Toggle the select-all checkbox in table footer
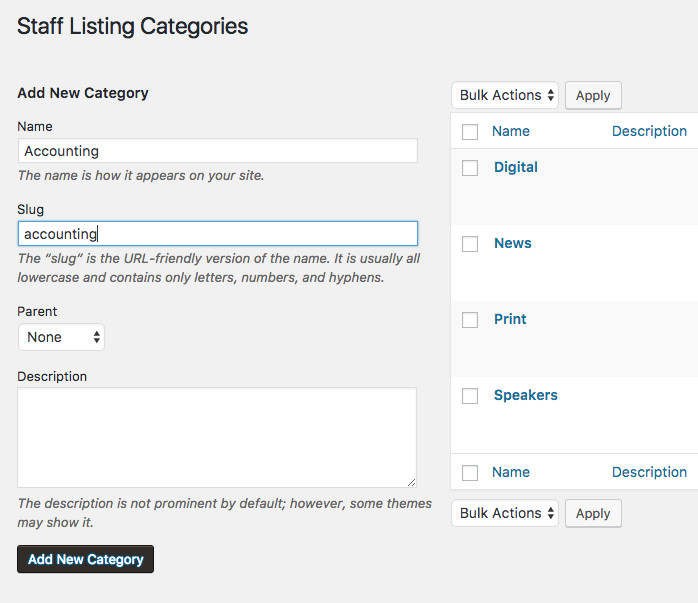This screenshot has height=603, width=698. (x=470, y=473)
